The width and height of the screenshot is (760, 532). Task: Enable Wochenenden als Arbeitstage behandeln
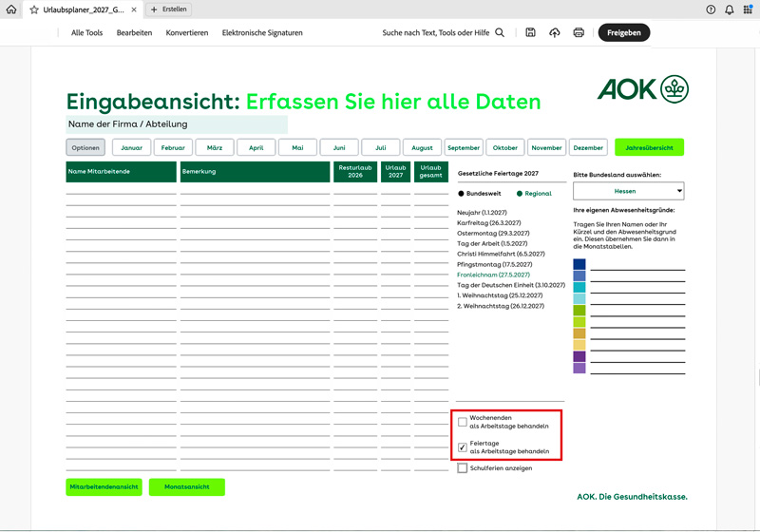tap(463, 422)
